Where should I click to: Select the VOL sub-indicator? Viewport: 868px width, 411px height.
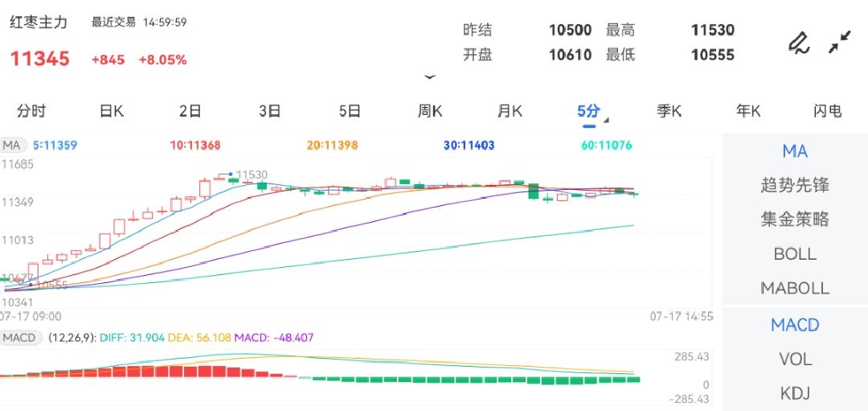tap(795, 360)
